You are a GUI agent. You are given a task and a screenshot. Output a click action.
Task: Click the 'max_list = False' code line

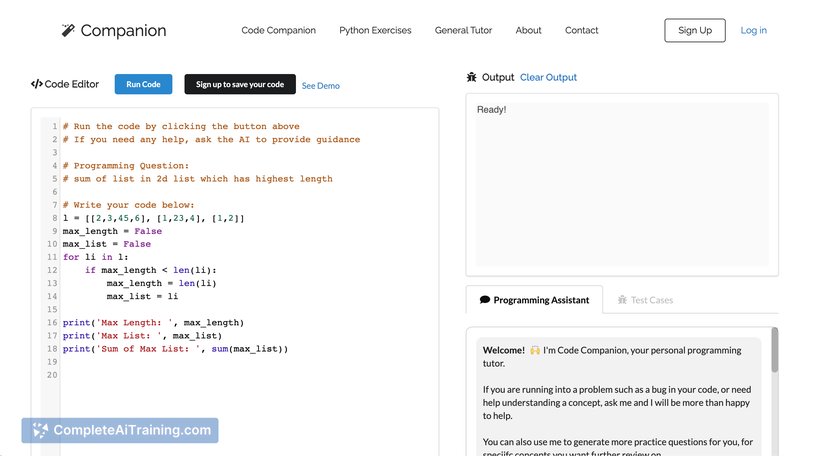[107, 244]
